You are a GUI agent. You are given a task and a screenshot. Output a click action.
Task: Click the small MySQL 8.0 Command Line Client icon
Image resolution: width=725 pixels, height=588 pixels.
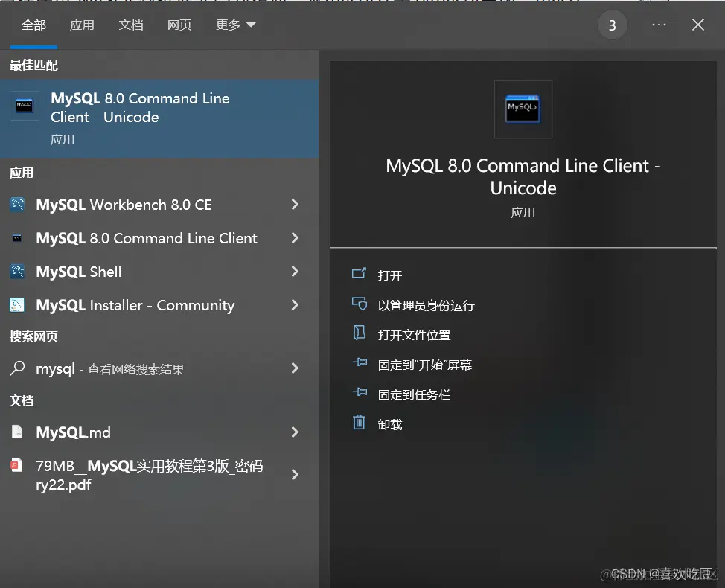coord(17,238)
